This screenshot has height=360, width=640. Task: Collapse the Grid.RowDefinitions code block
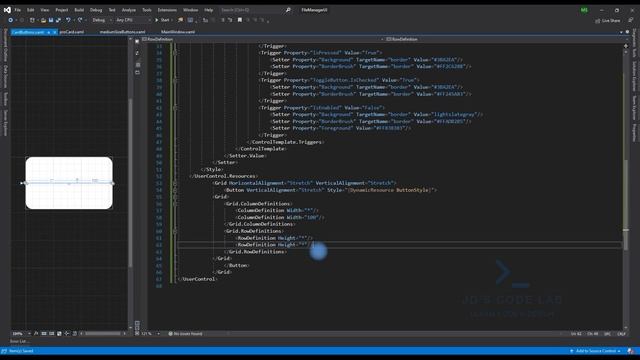tap(175, 231)
